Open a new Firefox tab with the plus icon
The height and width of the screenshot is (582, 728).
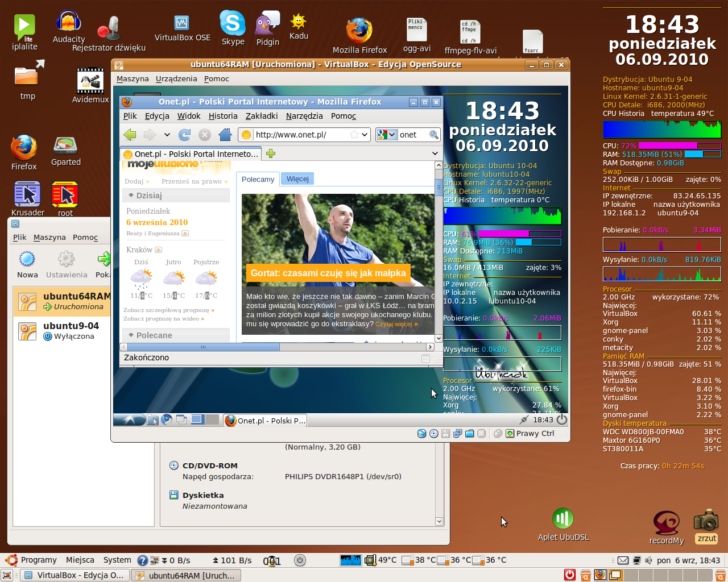(x=271, y=153)
